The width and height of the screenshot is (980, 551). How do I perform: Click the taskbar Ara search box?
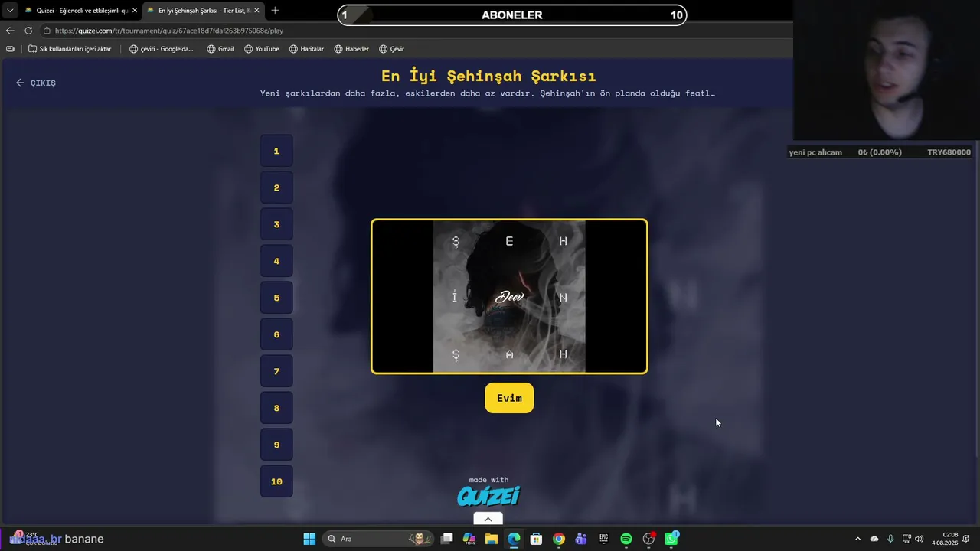coord(378,539)
